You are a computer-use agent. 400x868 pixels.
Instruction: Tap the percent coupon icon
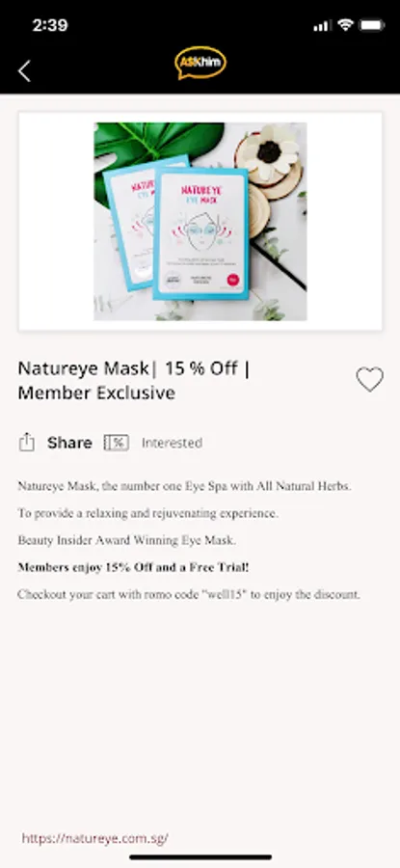tap(117, 443)
